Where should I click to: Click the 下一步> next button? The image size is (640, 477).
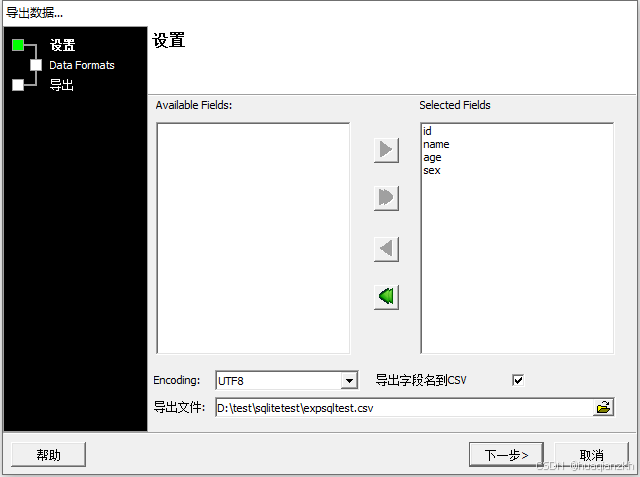click(506, 455)
